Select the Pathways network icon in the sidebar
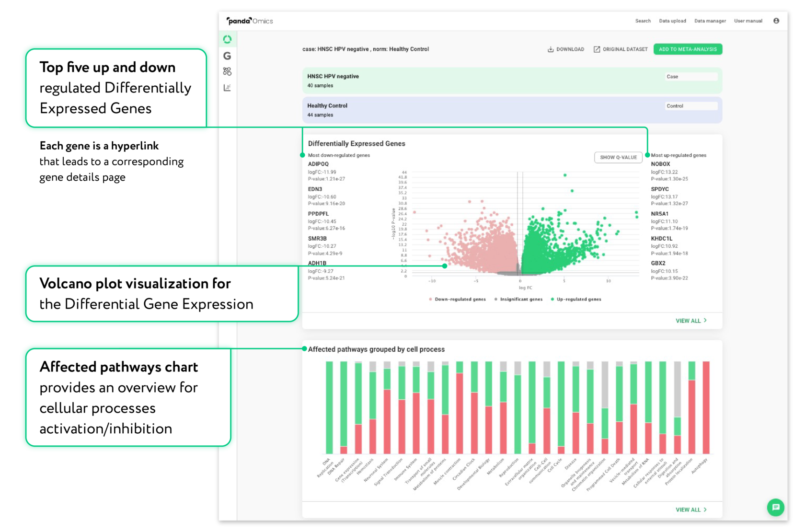Viewport: 805px width, 532px height. point(228,71)
